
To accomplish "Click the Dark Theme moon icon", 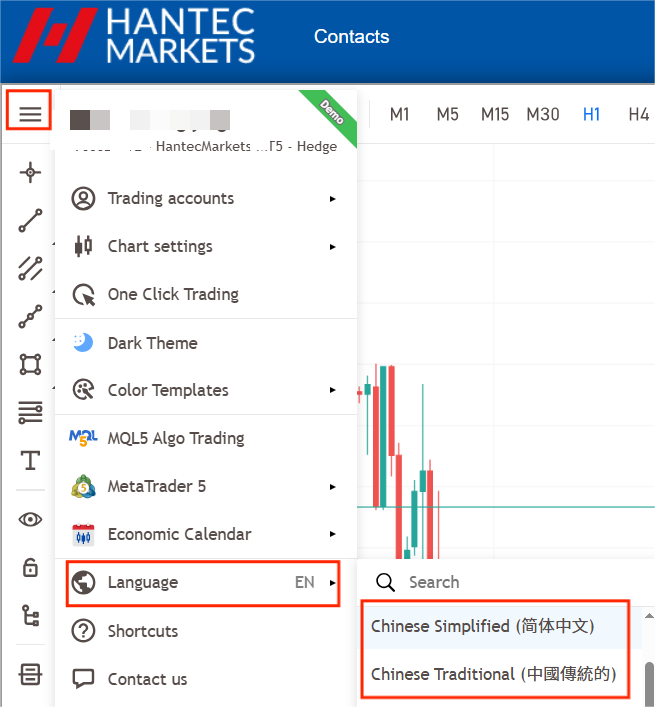I will [x=83, y=343].
